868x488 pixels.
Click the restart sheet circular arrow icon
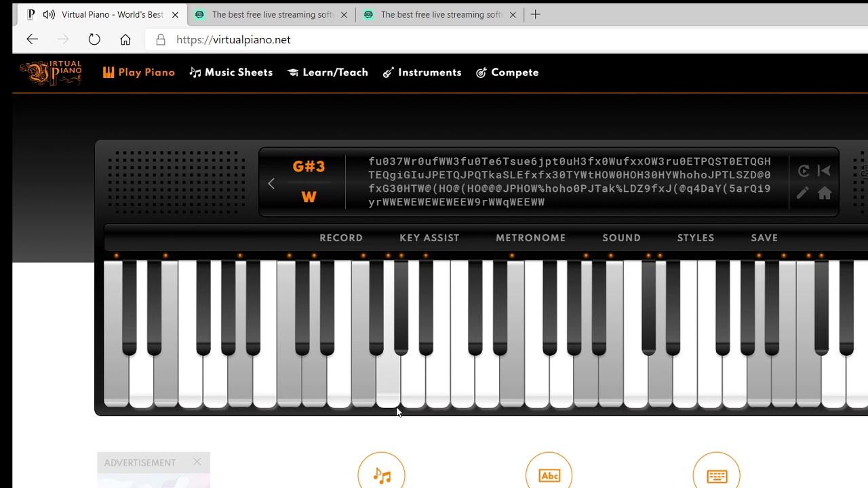click(x=804, y=171)
